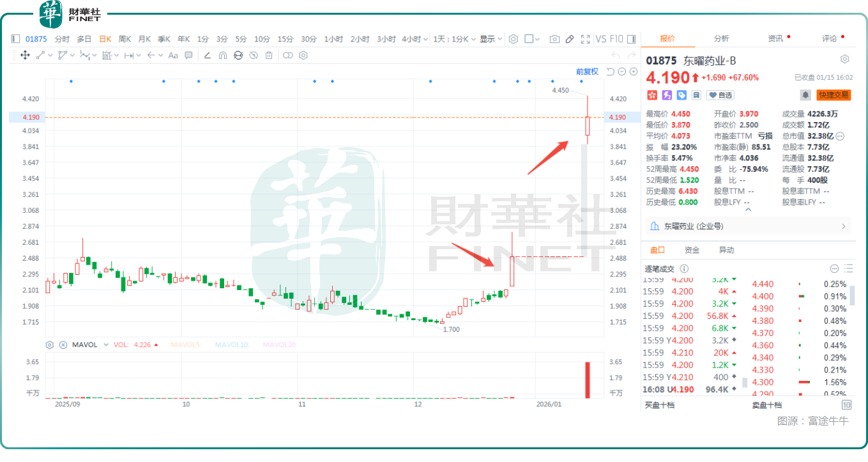Toggle the right sidebar panel icon

pyautogui.click(x=632, y=39)
